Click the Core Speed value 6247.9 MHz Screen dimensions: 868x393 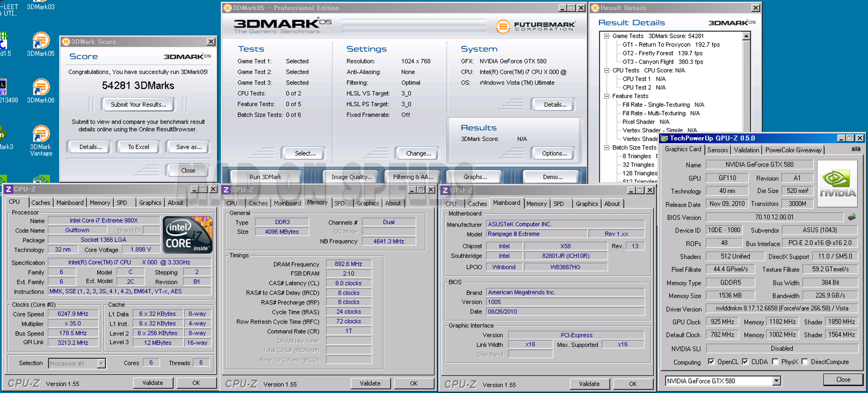(73, 314)
